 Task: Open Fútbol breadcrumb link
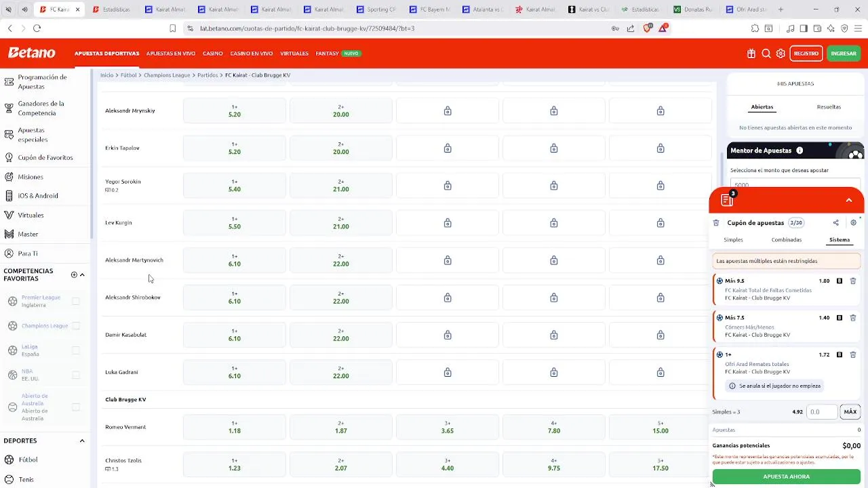(x=129, y=75)
